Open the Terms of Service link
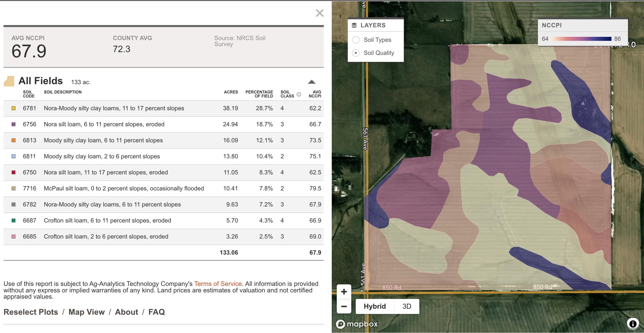Screen dimensions: 644x333 [218, 284]
